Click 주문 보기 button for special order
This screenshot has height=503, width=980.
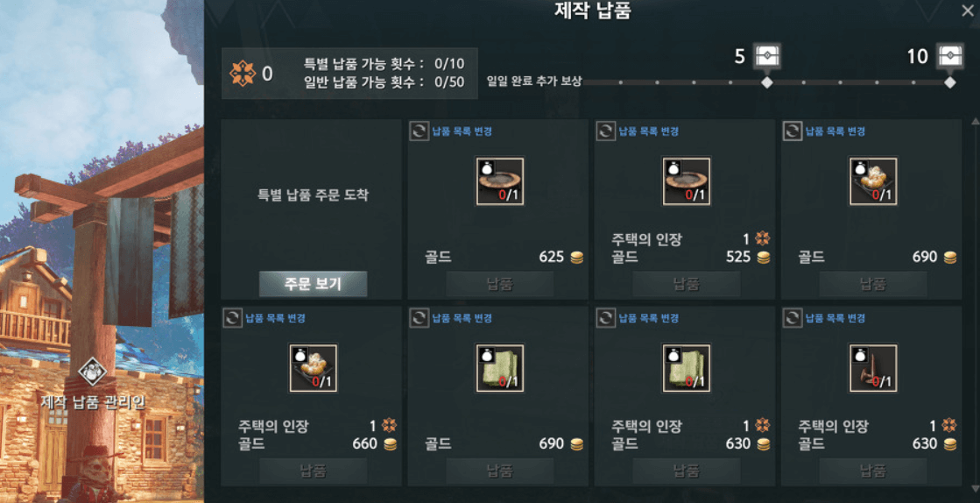click(314, 284)
